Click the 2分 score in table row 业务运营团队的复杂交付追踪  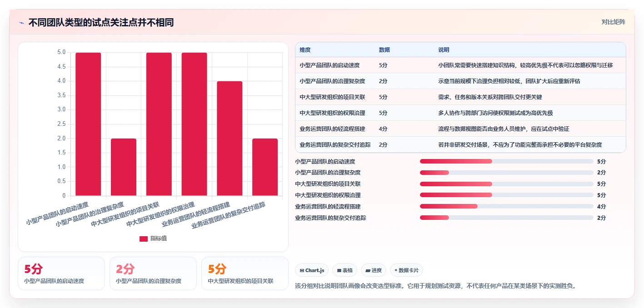coord(383,145)
